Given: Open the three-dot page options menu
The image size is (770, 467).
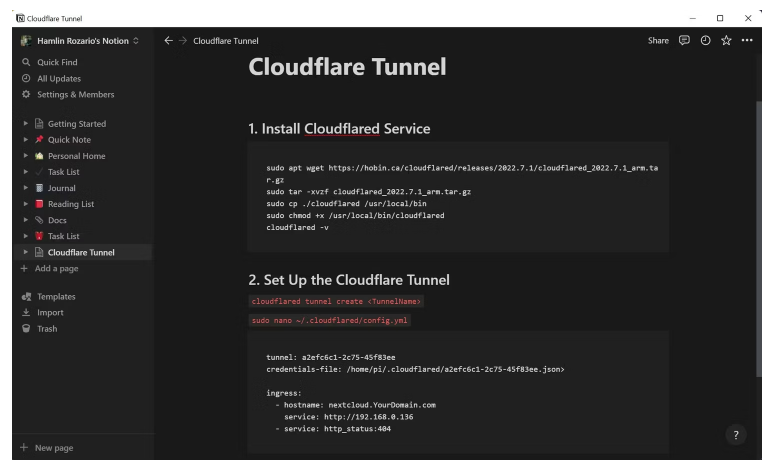Looking at the screenshot, I should [x=747, y=40].
